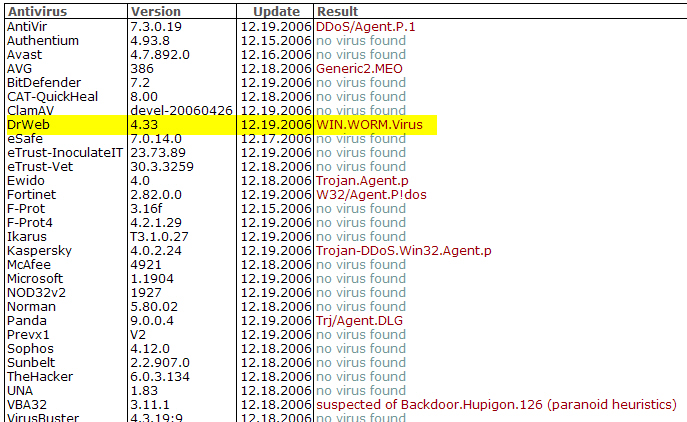The width and height of the screenshot is (687, 422).
Task: Select the DDoS/Agent.P.1 result
Action: (x=365, y=27)
